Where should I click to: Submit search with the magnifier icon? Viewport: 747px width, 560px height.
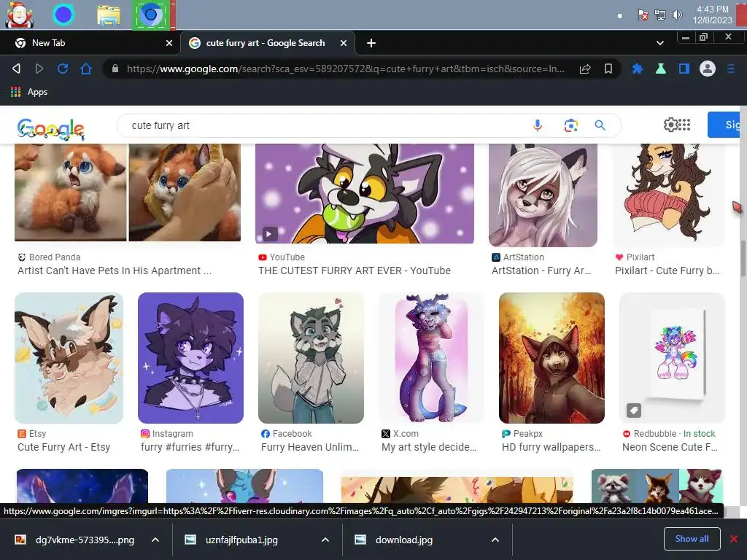tap(600, 125)
